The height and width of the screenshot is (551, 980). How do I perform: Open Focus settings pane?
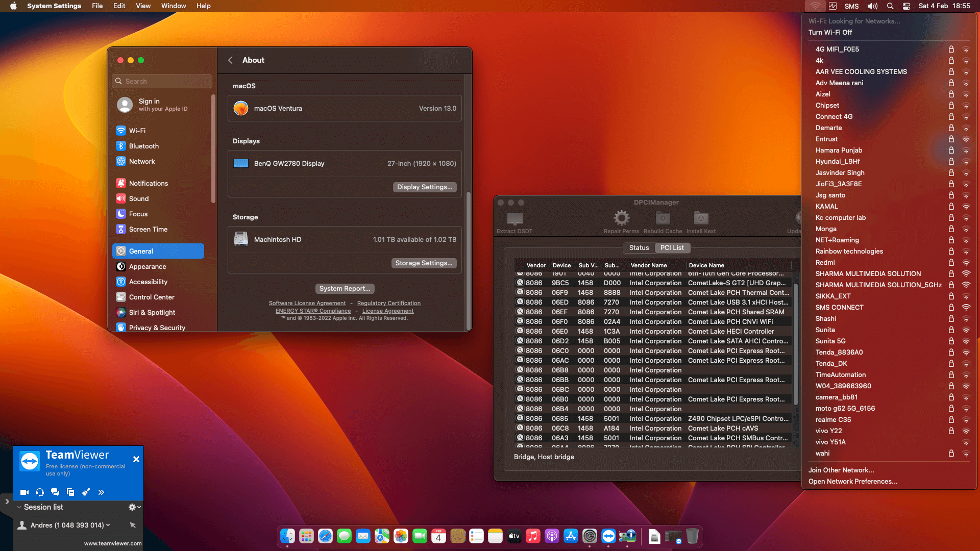tap(158, 214)
